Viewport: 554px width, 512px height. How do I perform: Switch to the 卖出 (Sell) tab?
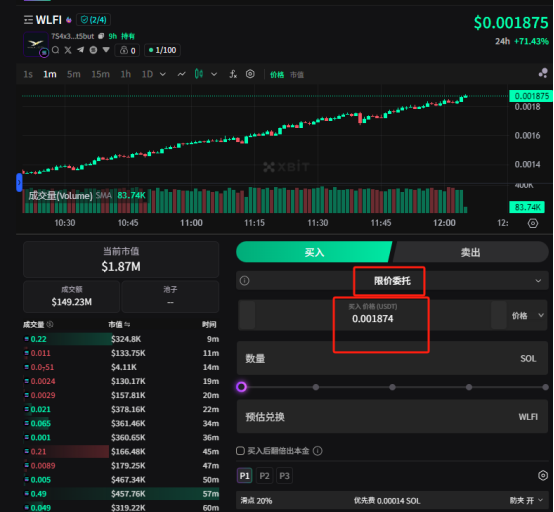471,252
